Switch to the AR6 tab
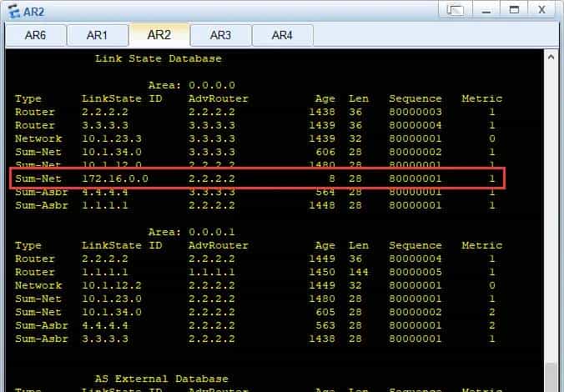The width and height of the screenshot is (564, 392). 36,35
